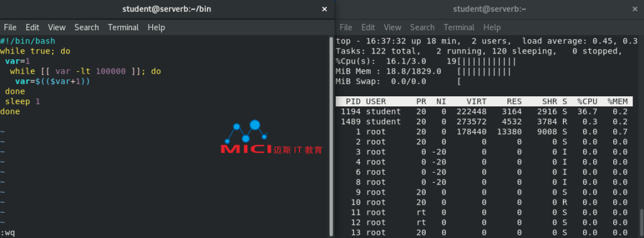Click the 273572 VIRT value
The width and height of the screenshot is (644, 238).
click(472, 122)
